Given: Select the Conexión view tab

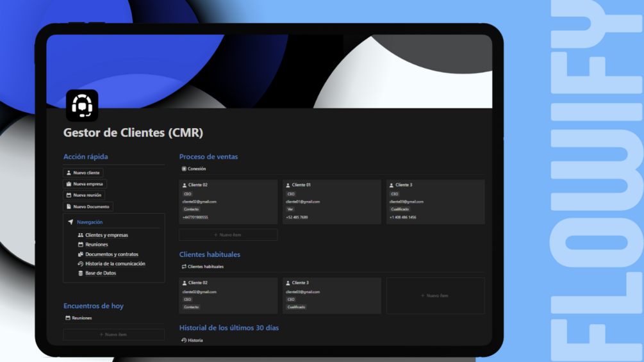Looking at the screenshot, I should click(194, 169).
